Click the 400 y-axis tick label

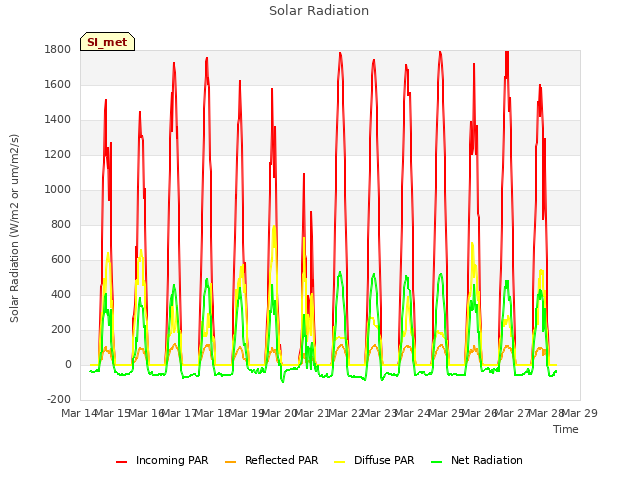[61, 295]
